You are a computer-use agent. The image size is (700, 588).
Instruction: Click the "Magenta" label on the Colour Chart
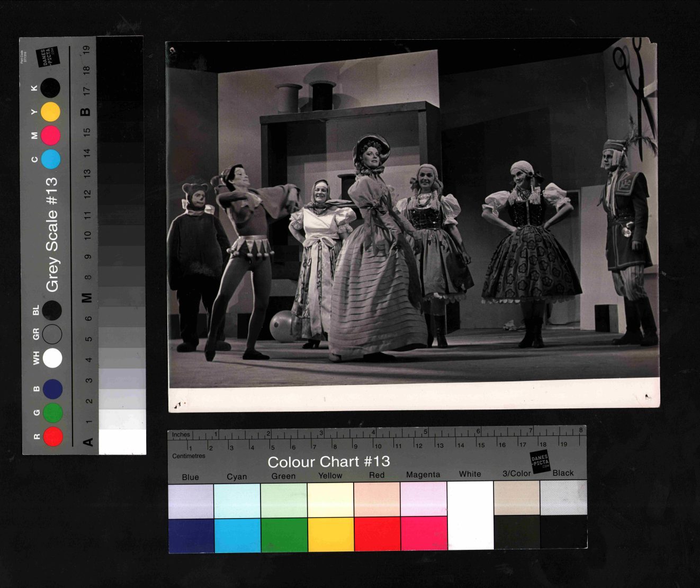(x=423, y=475)
